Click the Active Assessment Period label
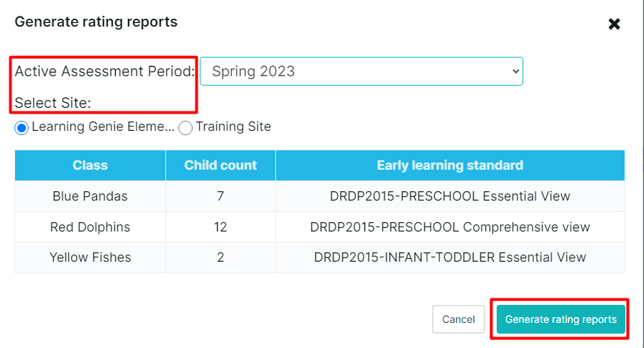The width and height of the screenshot is (644, 348). [105, 72]
